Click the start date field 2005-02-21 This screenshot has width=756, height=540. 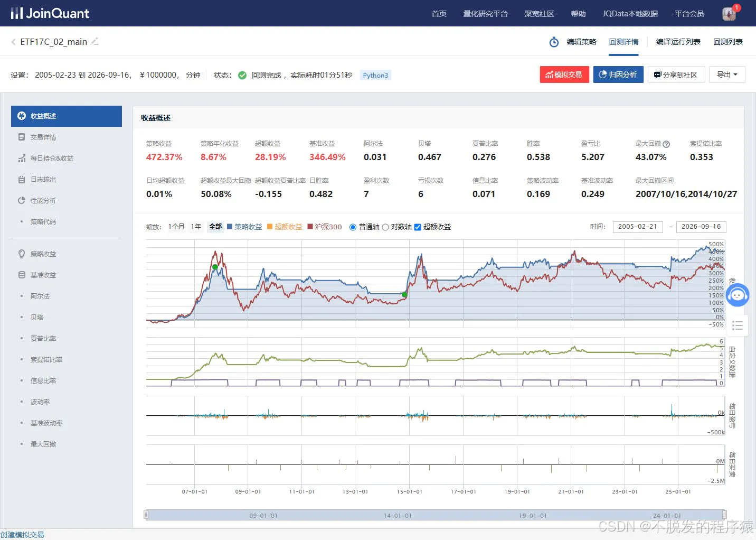637,227
